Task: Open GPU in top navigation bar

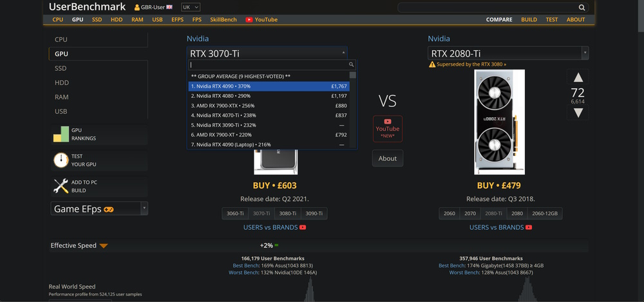Action: 78,20
